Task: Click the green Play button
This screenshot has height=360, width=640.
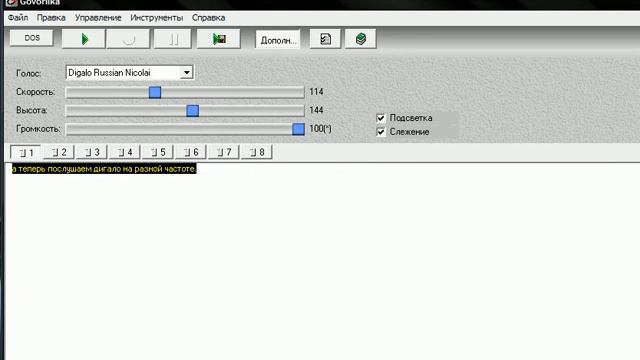Action: [x=84, y=39]
